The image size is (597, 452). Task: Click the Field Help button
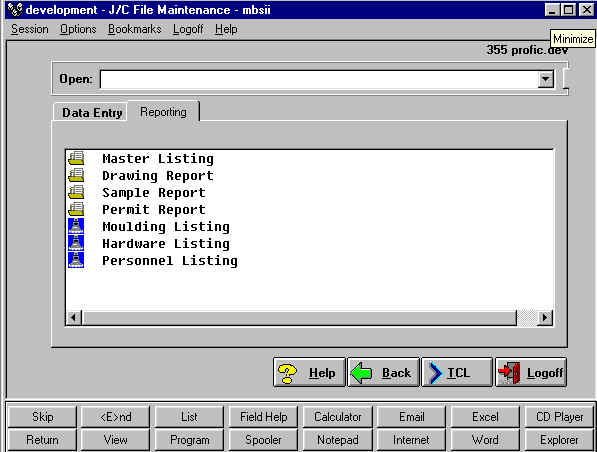263,417
